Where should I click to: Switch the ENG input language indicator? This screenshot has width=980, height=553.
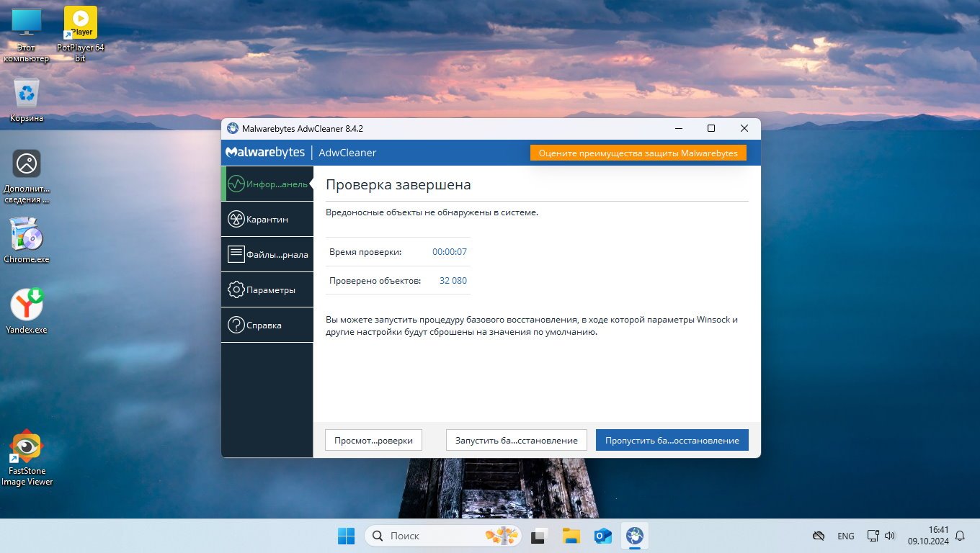pyautogui.click(x=846, y=536)
